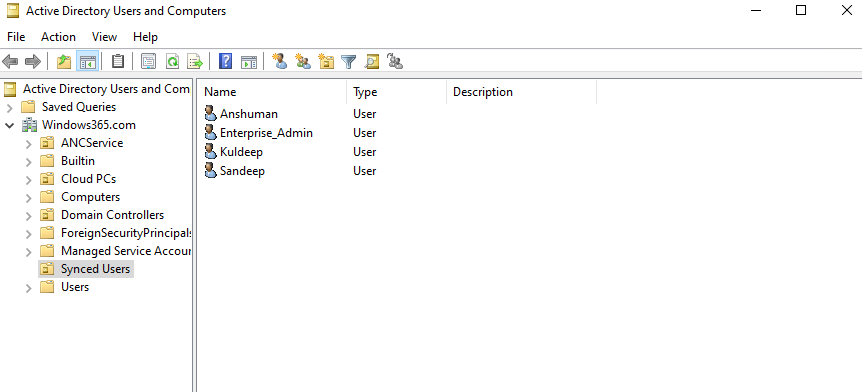Click the clipboard Paste toolbar icon
This screenshot has height=392, width=862.
[x=118, y=61]
